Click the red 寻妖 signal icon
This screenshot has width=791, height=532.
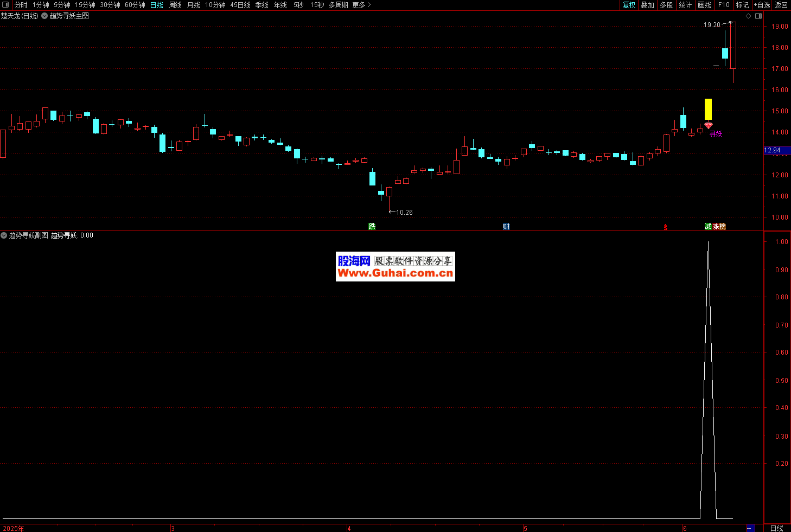709,126
